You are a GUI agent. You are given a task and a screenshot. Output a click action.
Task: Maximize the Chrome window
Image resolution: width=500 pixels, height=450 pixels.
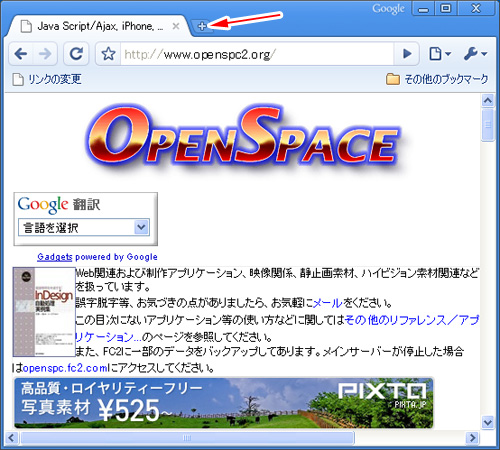pos(446,9)
